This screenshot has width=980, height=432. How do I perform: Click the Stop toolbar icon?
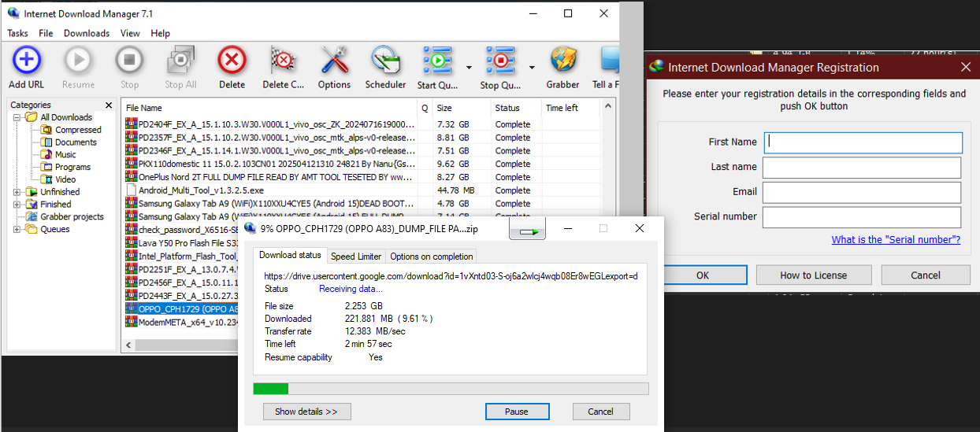tap(129, 60)
